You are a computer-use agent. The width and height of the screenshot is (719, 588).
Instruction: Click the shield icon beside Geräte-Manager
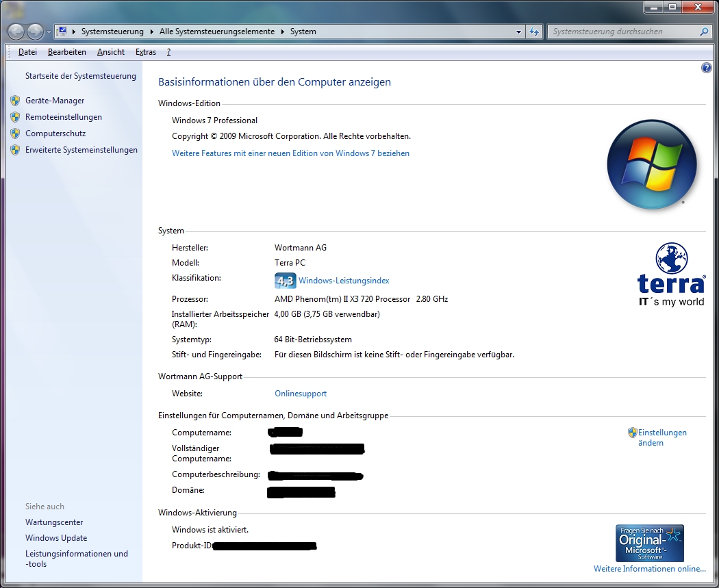click(15, 101)
